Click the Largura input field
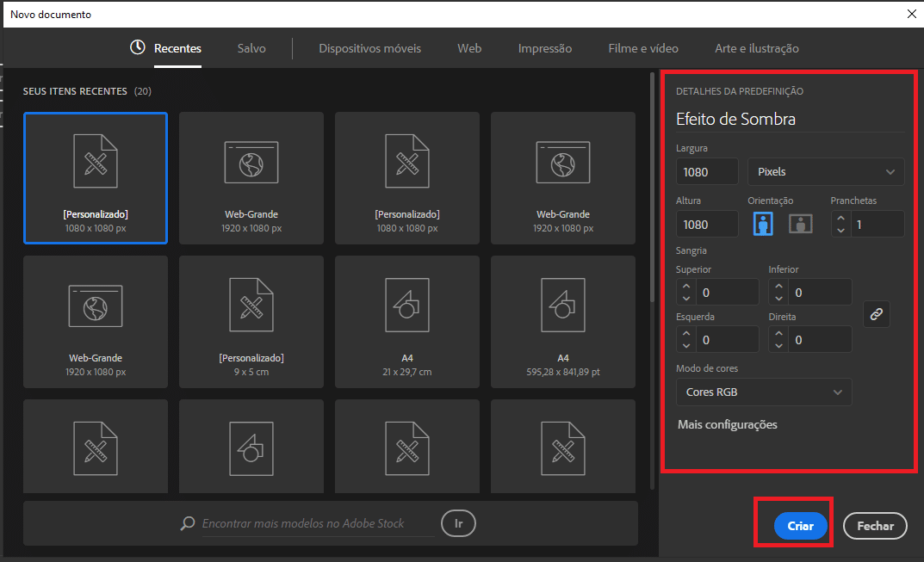 [706, 171]
